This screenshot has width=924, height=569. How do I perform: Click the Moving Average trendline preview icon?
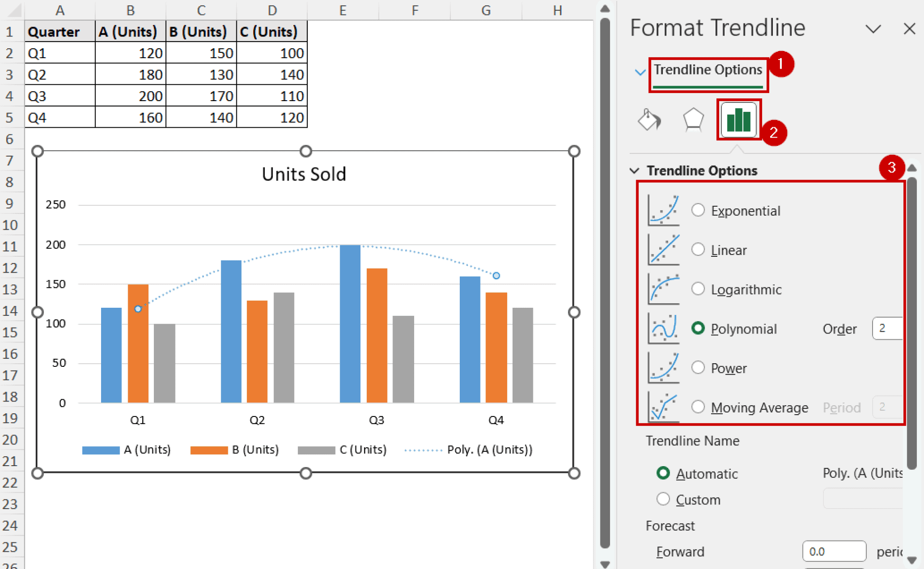tap(664, 407)
